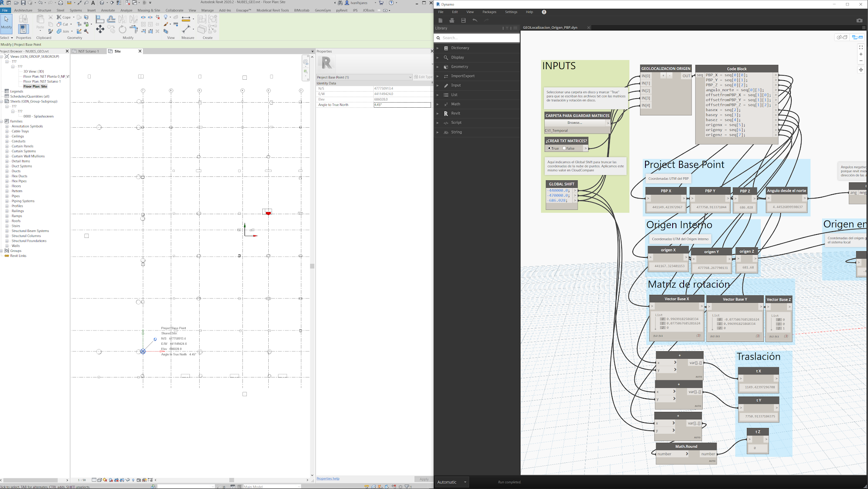Select Floor Plan: Site in Project Browser
Image resolution: width=868 pixels, height=489 pixels.
(x=35, y=87)
